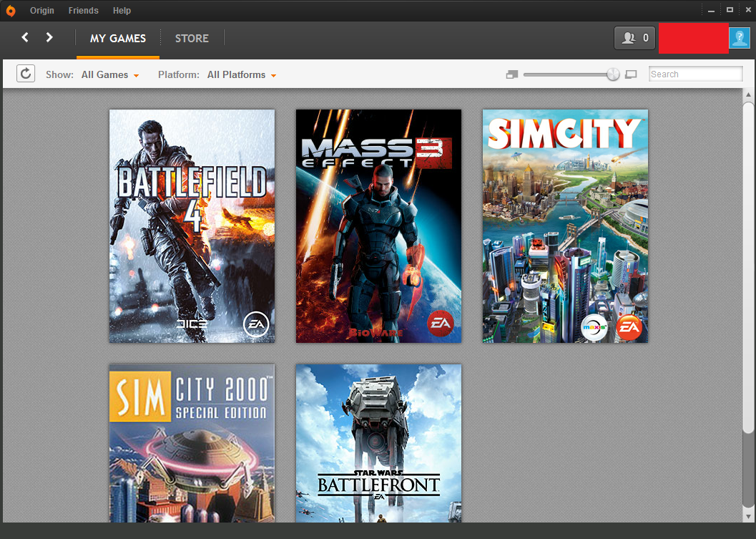The width and height of the screenshot is (756, 539).
Task: Select the Mass Effect 3 game tile
Action: [378, 225]
